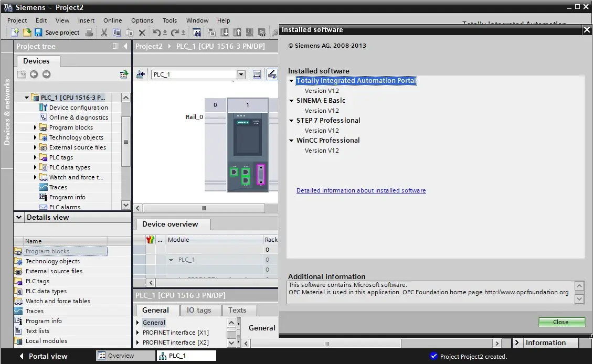The image size is (593, 364).
Task: Select Text lists in the Details view
Action: tap(37, 331)
